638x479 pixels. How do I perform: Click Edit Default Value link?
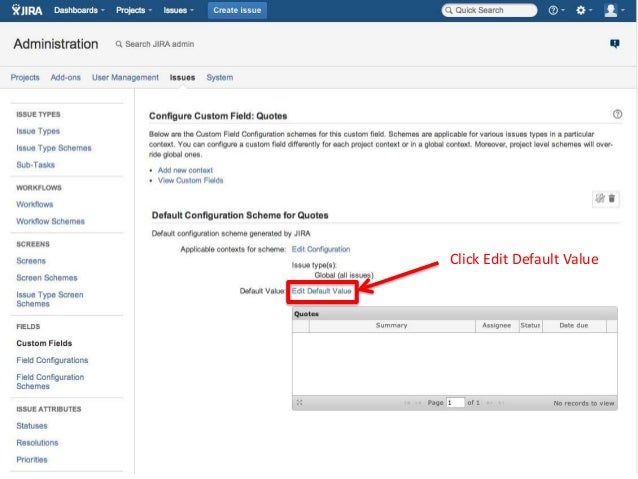pyautogui.click(x=321, y=291)
